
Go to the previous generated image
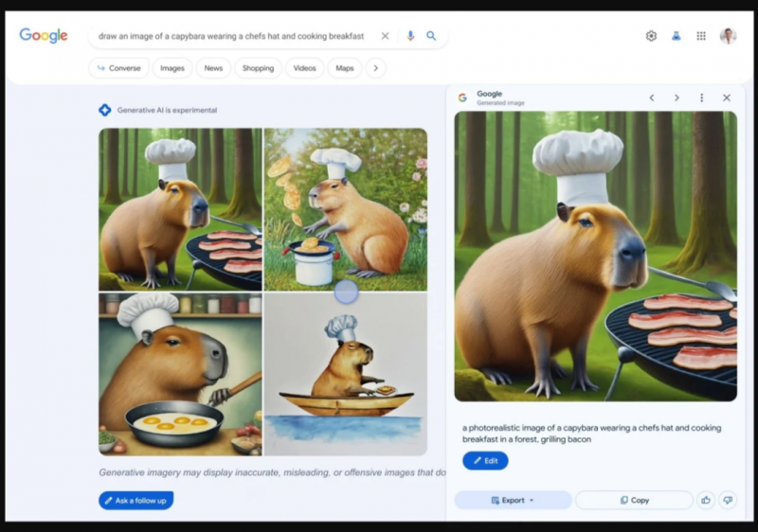652,98
